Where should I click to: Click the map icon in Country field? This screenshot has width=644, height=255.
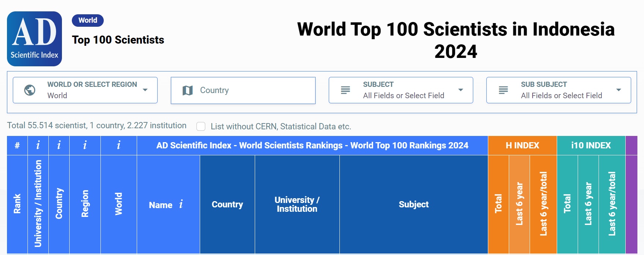(188, 90)
